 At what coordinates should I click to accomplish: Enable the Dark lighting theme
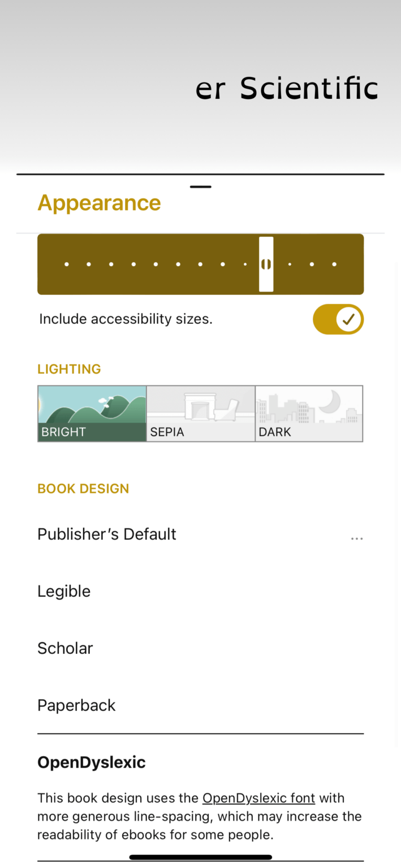[x=309, y=413]
